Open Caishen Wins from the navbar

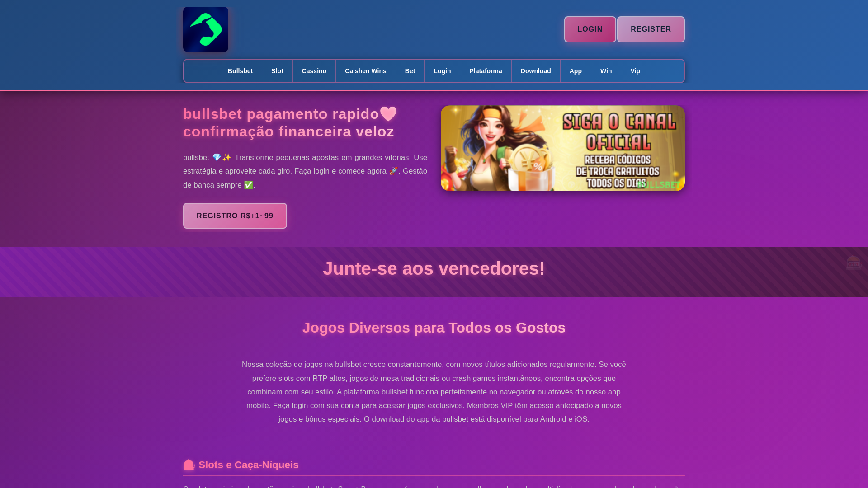365,71
